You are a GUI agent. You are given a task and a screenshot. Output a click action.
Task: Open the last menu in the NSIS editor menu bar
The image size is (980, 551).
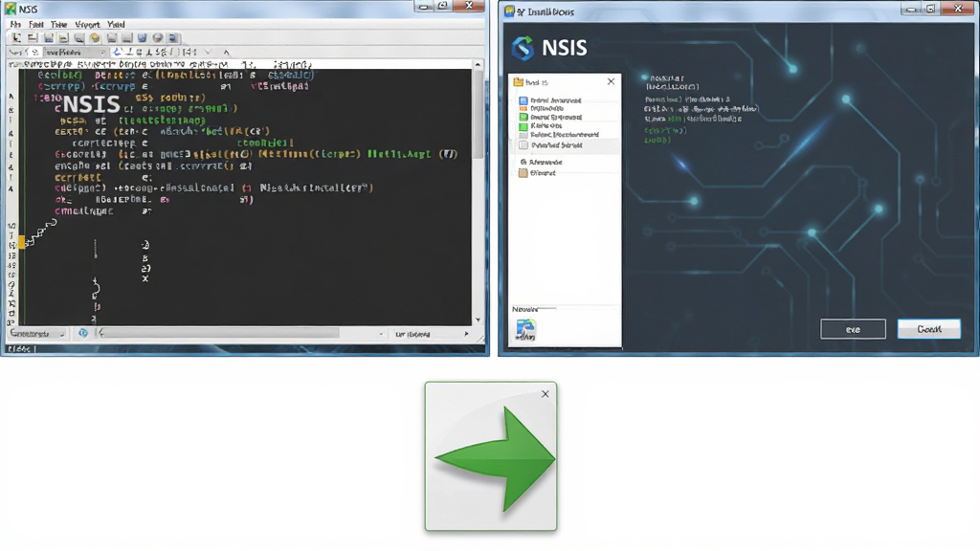click(116, 24)
